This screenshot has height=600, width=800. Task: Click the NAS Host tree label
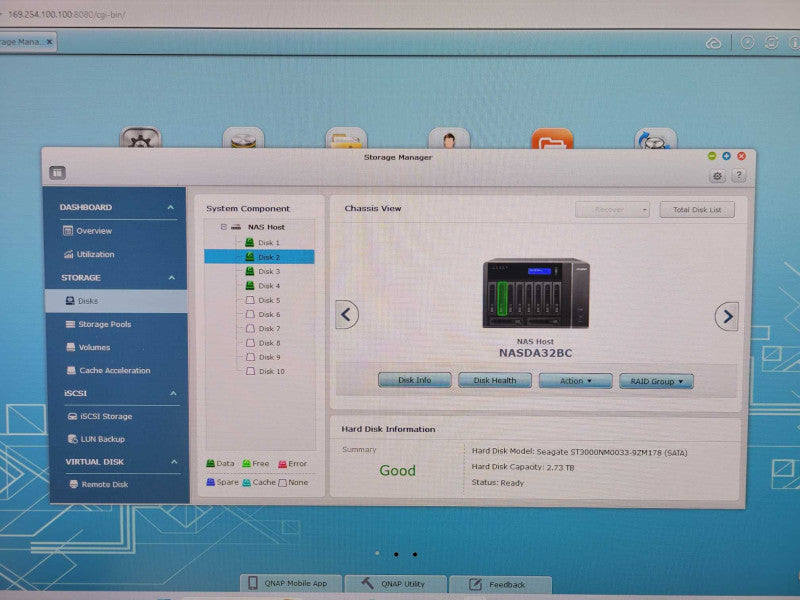(x=266, y=227)
